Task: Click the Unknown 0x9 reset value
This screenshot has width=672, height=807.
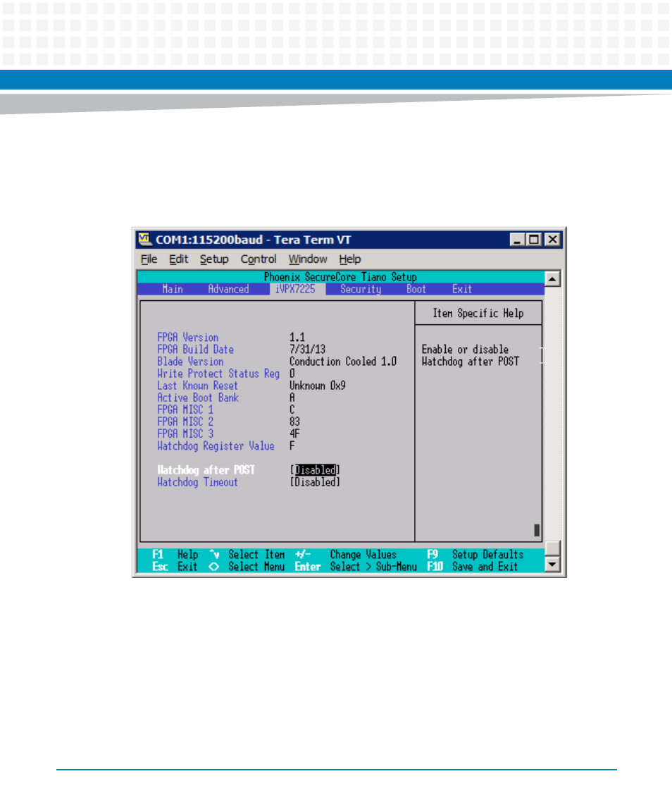Action: [318, 386]
